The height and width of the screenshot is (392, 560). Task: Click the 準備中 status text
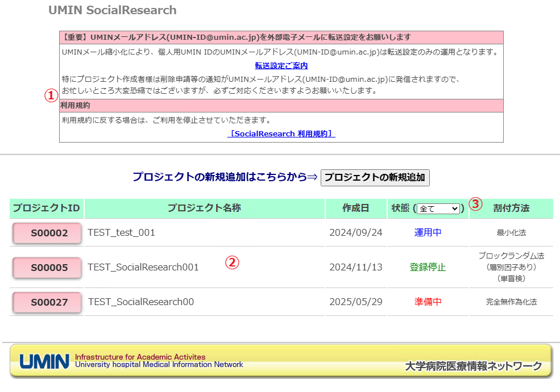pyautogui.click(x=428, y=302)
